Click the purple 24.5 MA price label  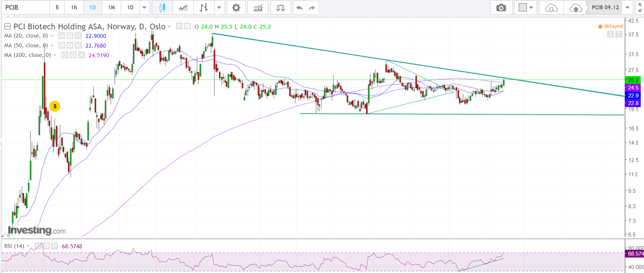633,88
